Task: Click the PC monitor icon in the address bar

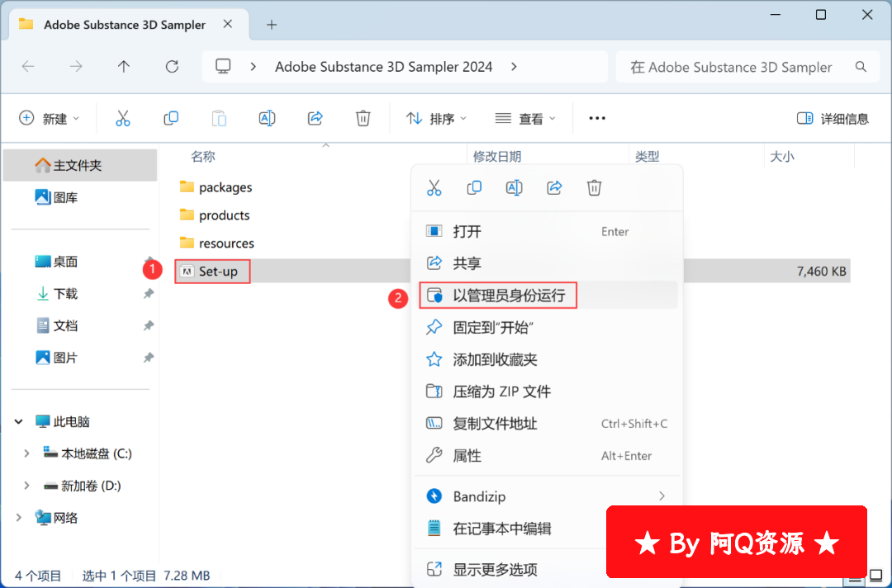Action: coord(223,67)
